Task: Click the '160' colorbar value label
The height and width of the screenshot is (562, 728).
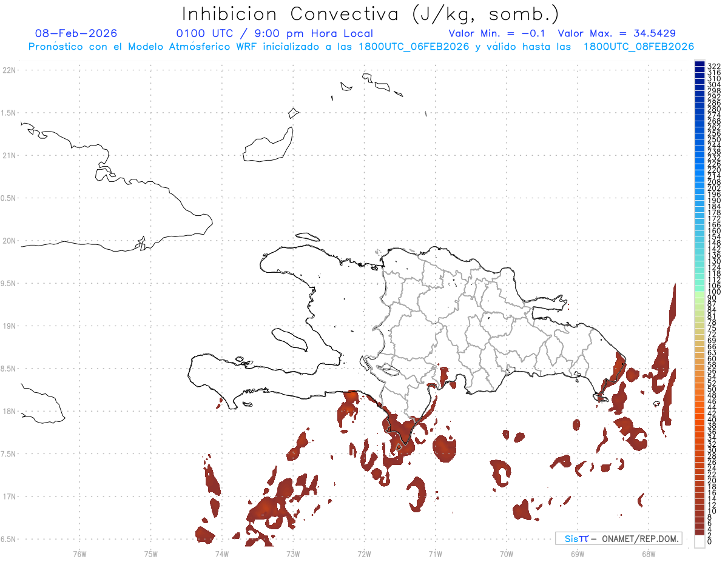Action: (x=713, y=231)
